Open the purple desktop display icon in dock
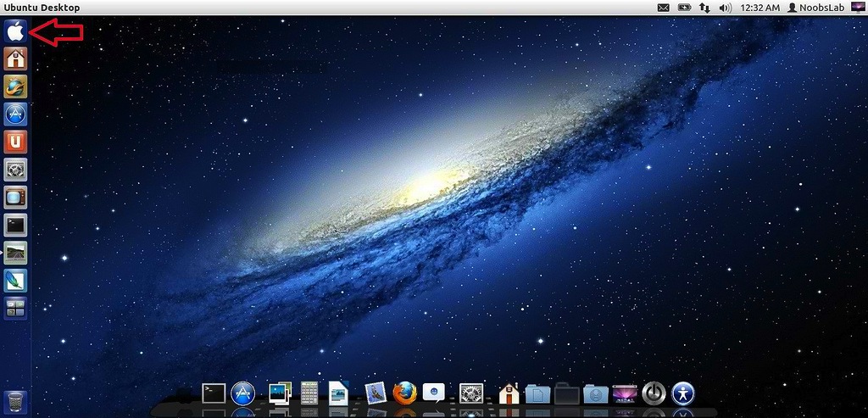 click(626, 393)
